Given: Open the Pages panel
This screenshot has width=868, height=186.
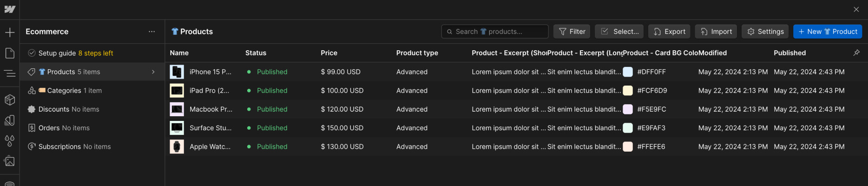Looking at the screenshot, I should 10,53.
